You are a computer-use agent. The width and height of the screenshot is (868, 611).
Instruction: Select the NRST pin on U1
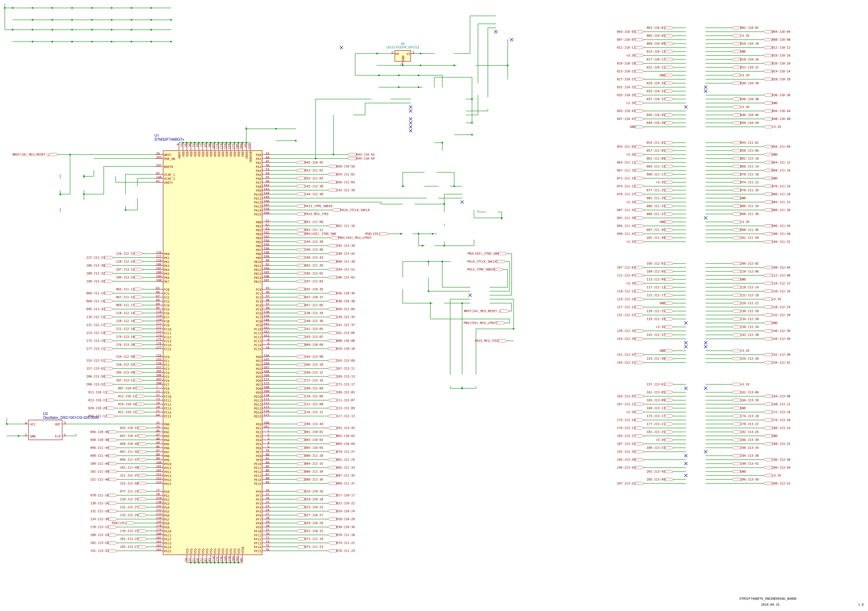tap(168, 155)
